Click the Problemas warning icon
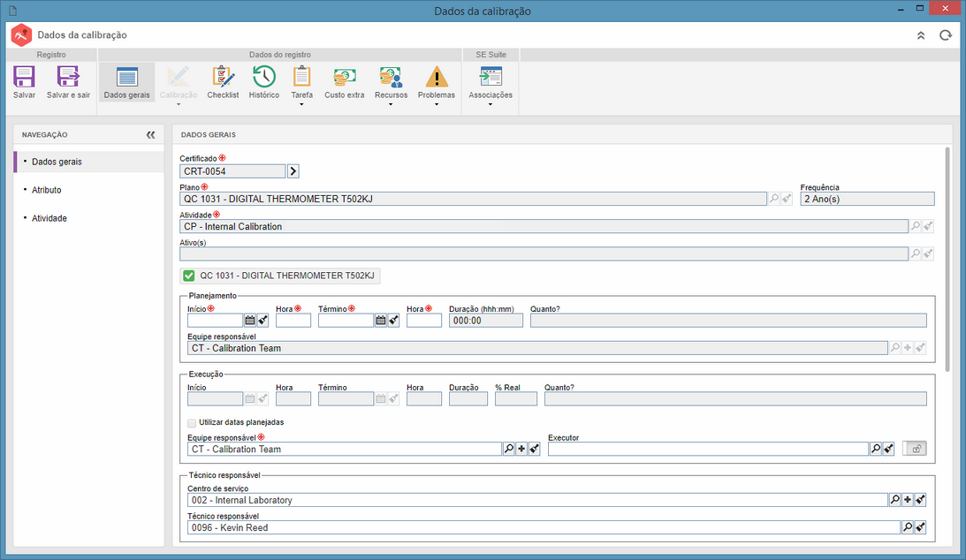966x560 pixels. 437,77
